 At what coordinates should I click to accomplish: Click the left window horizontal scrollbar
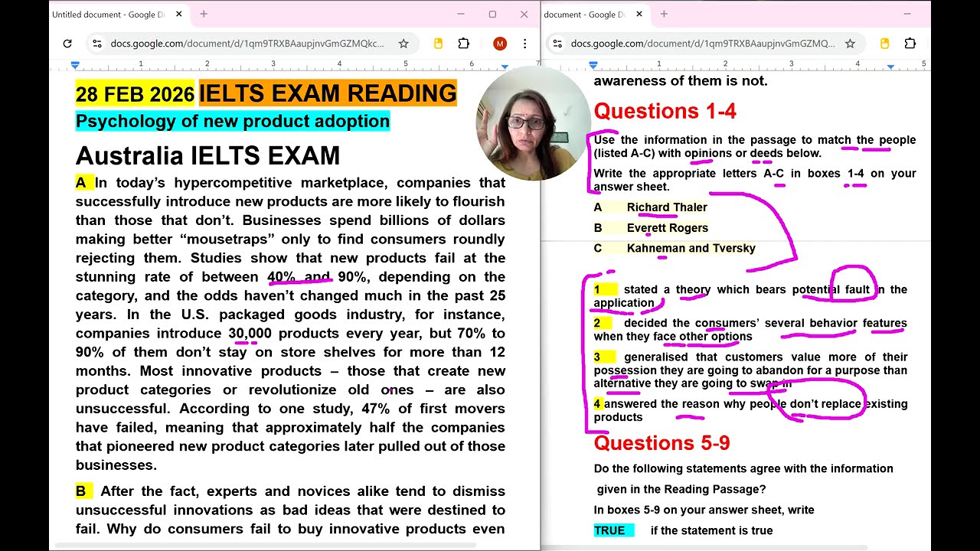tap(266, 546)
